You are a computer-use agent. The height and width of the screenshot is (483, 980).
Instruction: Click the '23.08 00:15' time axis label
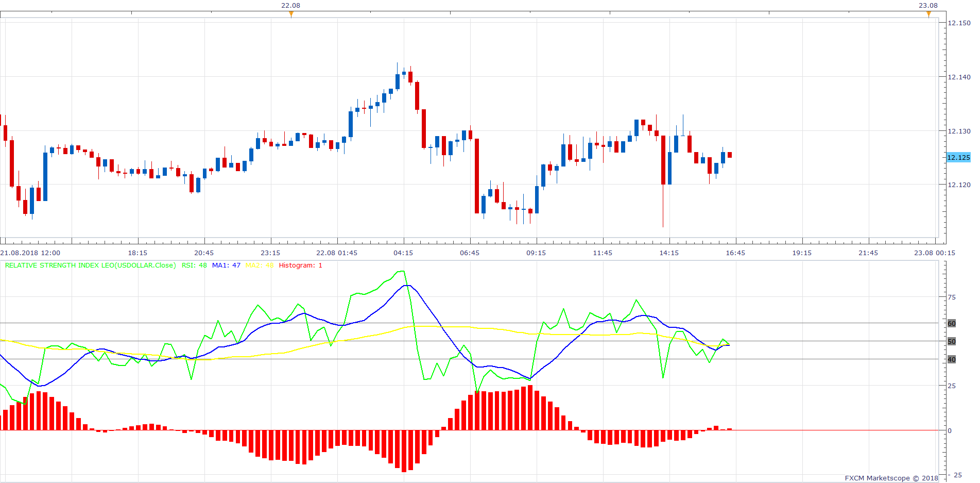click(x=935, y=253)
